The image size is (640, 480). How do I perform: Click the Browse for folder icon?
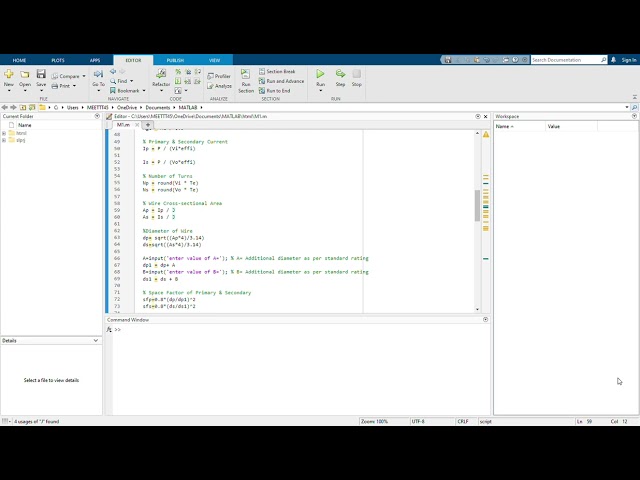click(32, 107)
